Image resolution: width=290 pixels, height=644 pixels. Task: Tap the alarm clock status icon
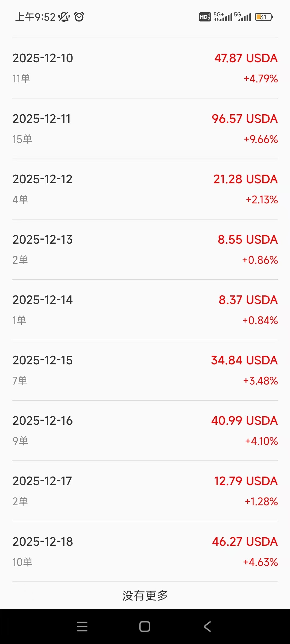pyautogui.click(x=79, y=17)
